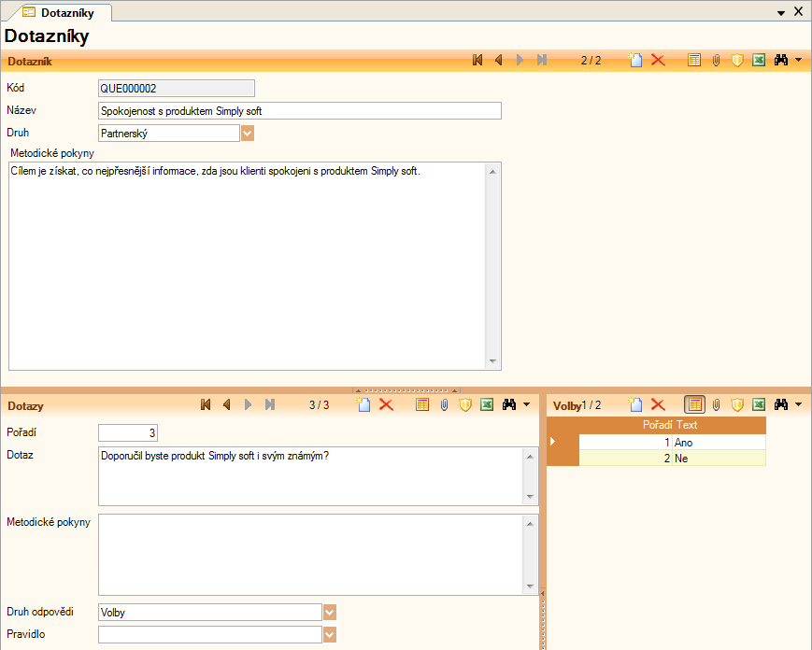Open attachments paperclip in Dotazy toolbar
The width and height of the screenshot is (812, 650).
[x=444, y=404]
